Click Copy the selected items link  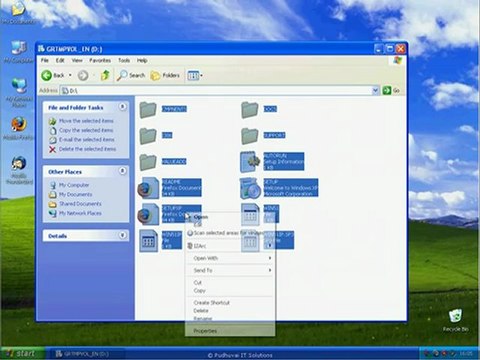point(86,130)
